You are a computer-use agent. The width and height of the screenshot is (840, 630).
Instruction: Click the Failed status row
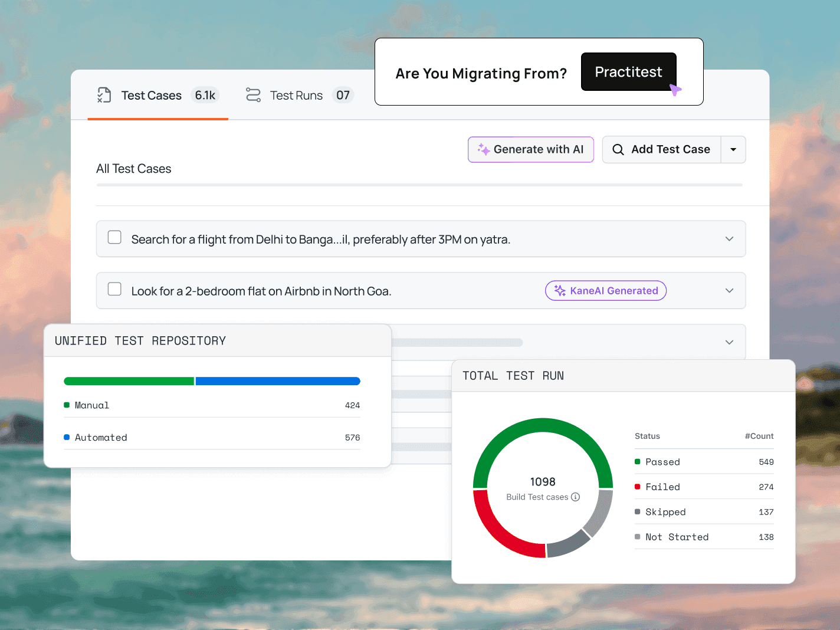point(704,487)
